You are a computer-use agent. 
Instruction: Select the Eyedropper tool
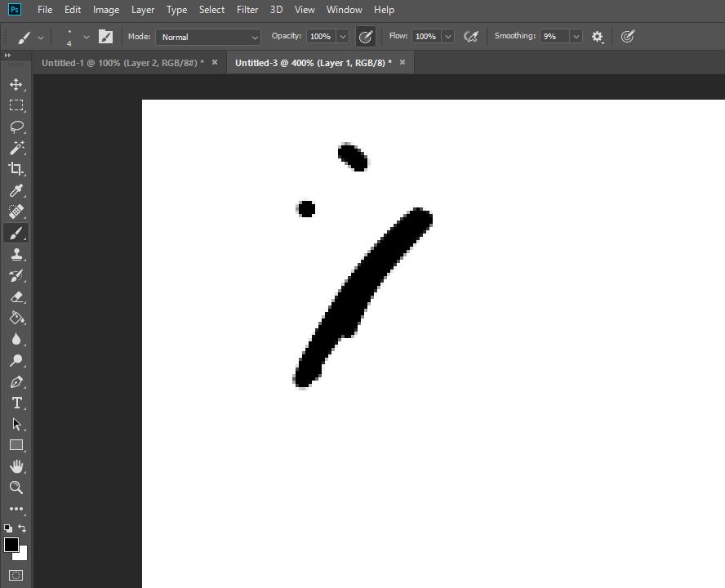pos(16,190)
